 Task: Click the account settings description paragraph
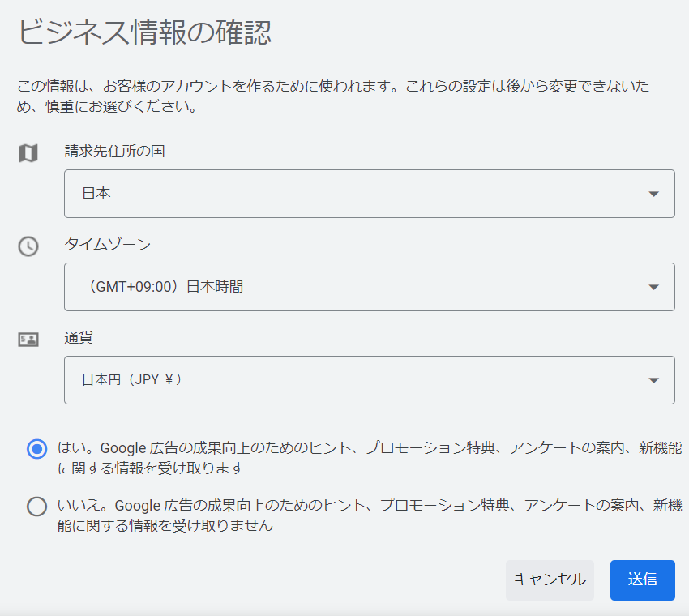click(x=333, y=96)
